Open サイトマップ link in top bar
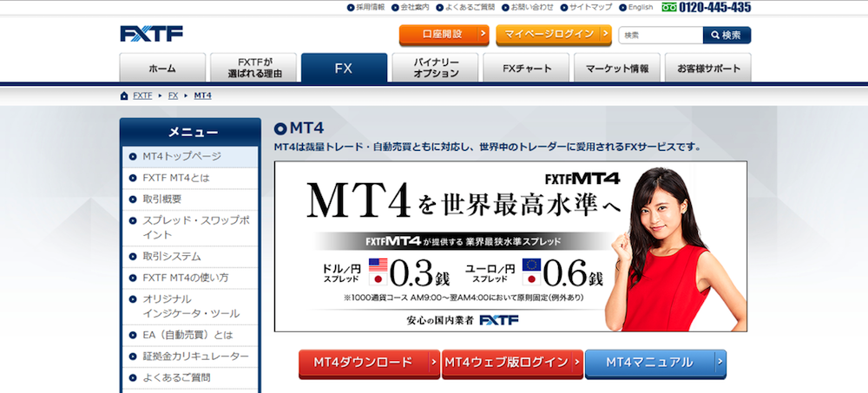This screenshot has height=393, width=868. click(591, 8)
